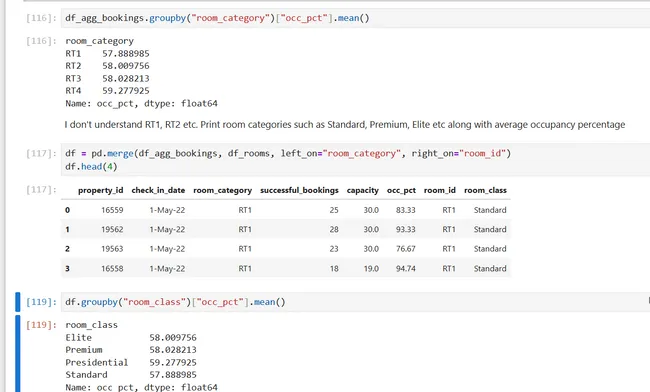Image resolution: width=650 pixels, height=392 pixels.
Task: Click the room_class output heading
Action: [92, 325]
